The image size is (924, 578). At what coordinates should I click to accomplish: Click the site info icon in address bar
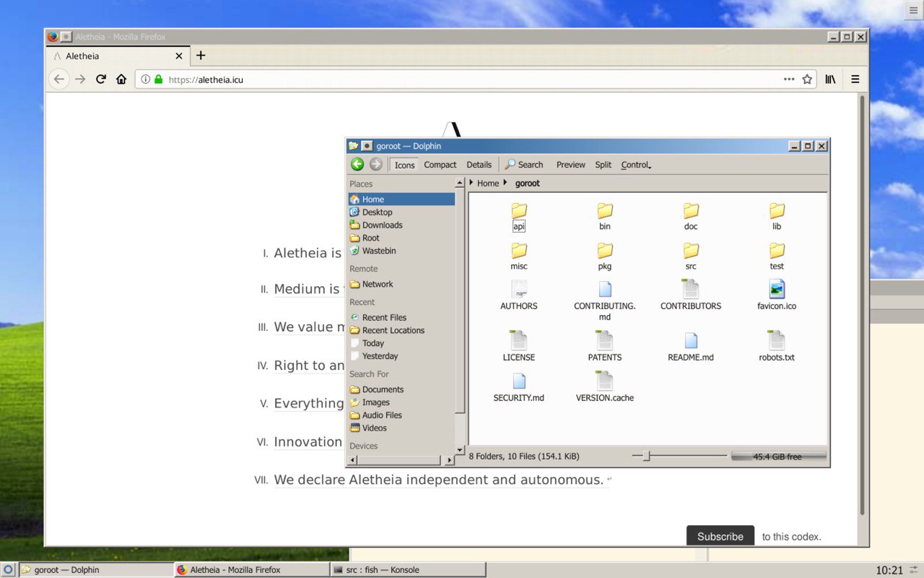coord(145,79)
